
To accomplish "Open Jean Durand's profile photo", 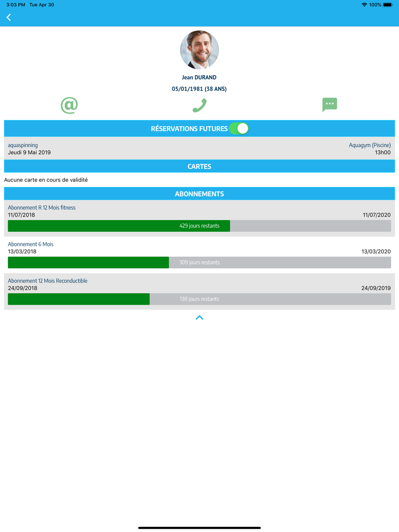I will click(199, 50).
